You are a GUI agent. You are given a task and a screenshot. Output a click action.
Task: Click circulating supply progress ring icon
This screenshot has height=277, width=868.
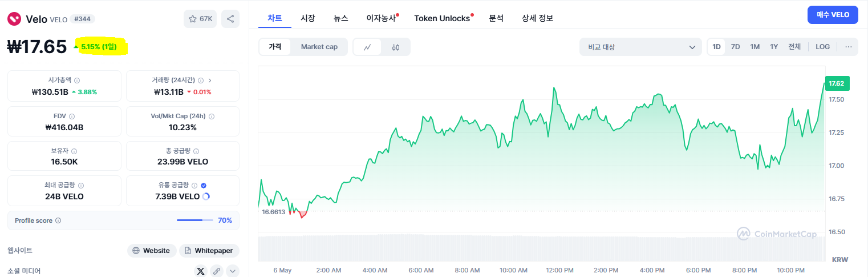[x=206, y=196]
